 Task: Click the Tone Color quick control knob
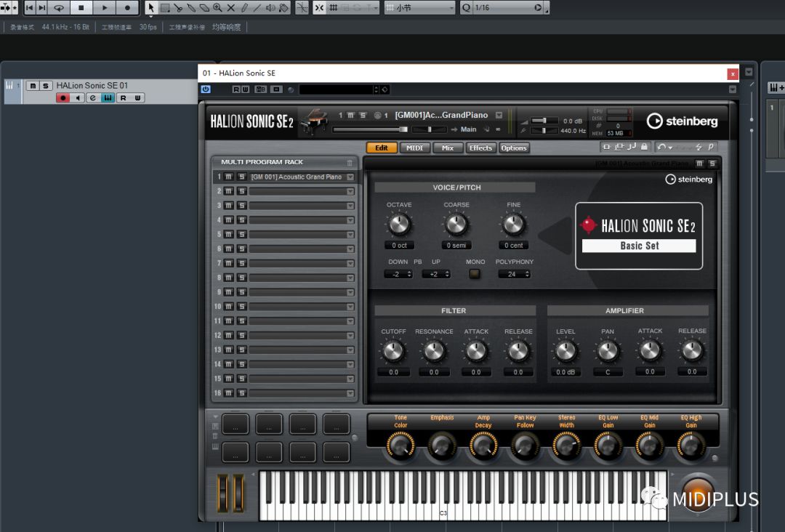[400, 445]
